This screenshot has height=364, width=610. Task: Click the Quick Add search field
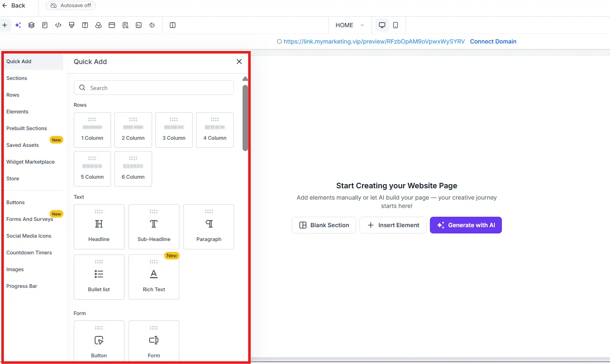click(x=154, y=87)
